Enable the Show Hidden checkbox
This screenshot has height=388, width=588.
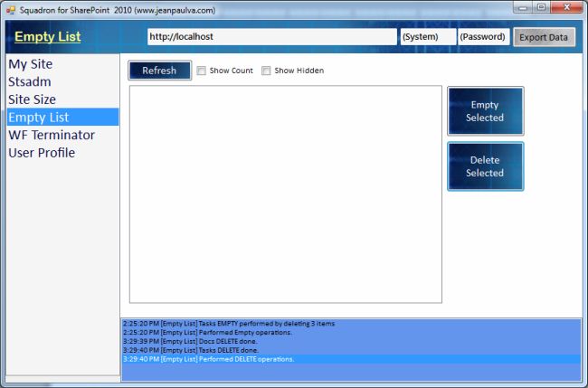tap(266, 71)
